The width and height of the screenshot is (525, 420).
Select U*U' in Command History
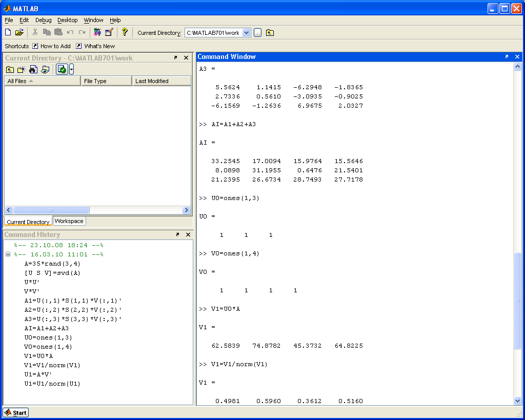[x=32, y=282]
